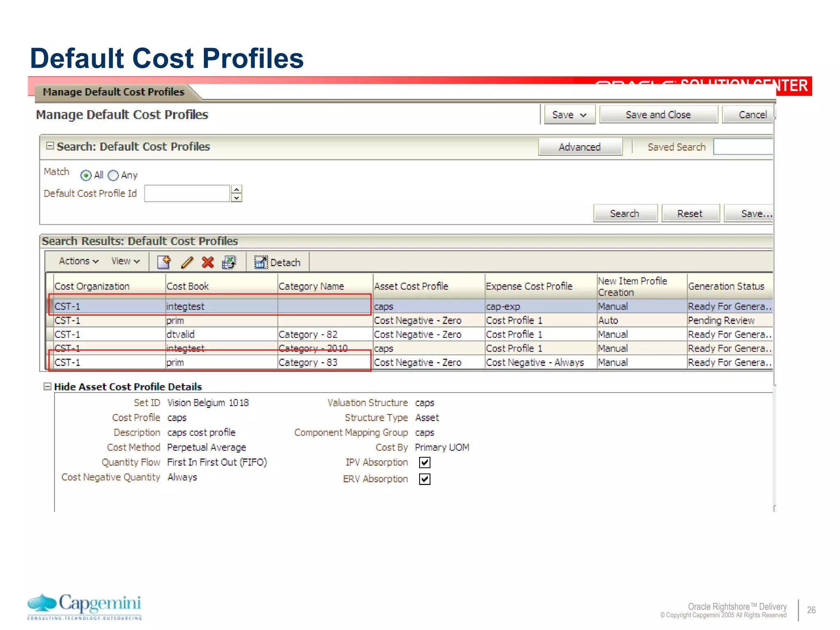Screen dimensions: 840x630
Task: Click the Category Name column header
Action: pyautogui.click(x=325, y=286)
